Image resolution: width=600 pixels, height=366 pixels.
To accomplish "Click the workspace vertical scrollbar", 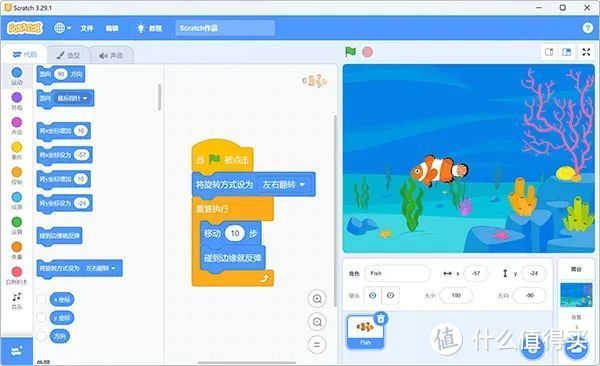I will coord(335,211).
